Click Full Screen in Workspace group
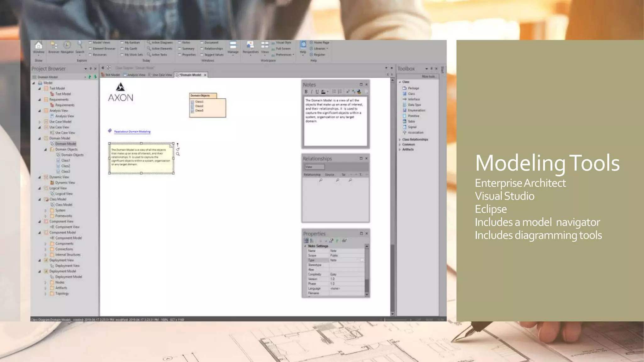 point(281,49)
